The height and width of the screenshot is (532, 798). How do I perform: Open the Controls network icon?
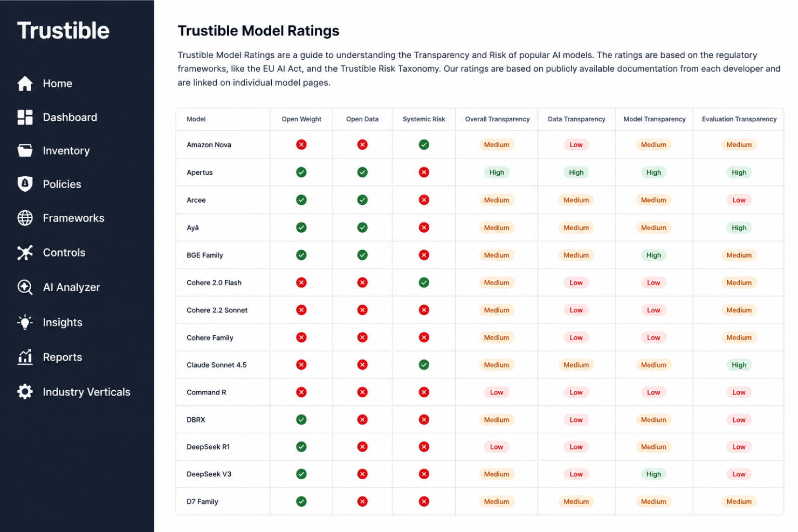[x=25, y=252]
